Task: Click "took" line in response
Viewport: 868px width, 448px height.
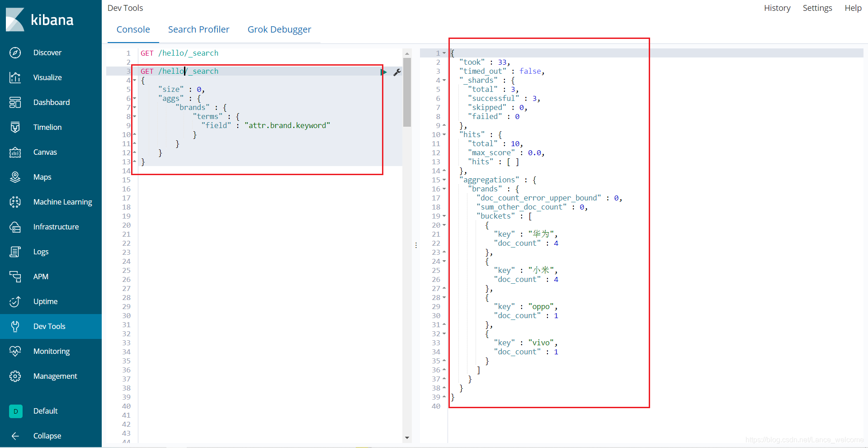Action: tap(485, 62)
